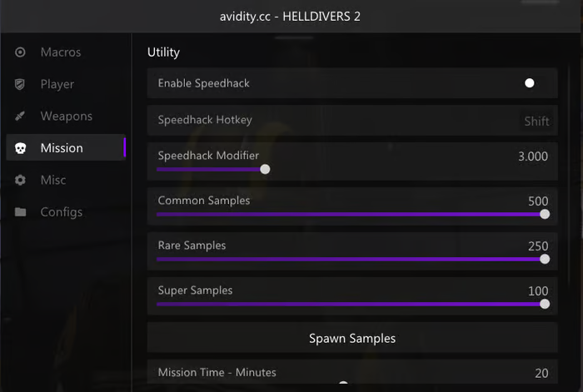Click the Misc gear icon
583x392 pixels.
[21, 180]
